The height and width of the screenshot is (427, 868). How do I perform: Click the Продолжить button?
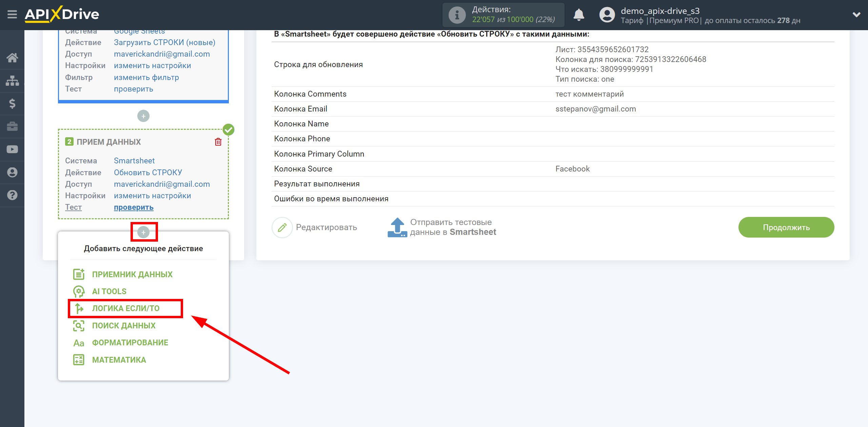pos(786,227)
